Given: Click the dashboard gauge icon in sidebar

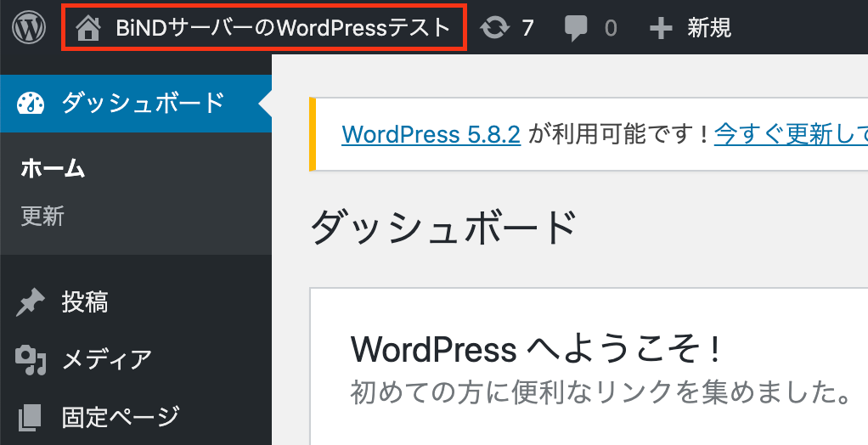Looking at the screenshot, I should [x=31, y=104].
